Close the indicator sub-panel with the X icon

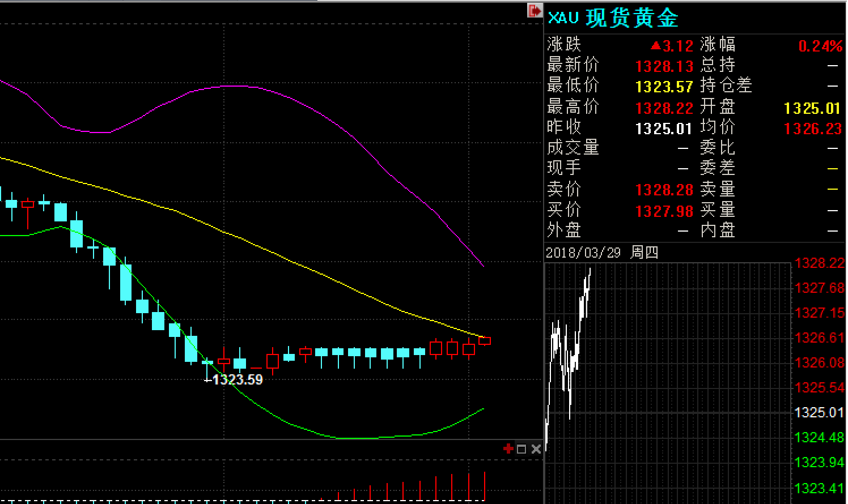[x=536, y=449]
